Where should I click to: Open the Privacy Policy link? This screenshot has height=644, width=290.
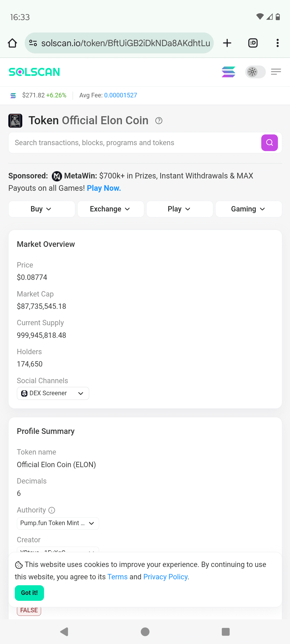(x=166, y=577)
